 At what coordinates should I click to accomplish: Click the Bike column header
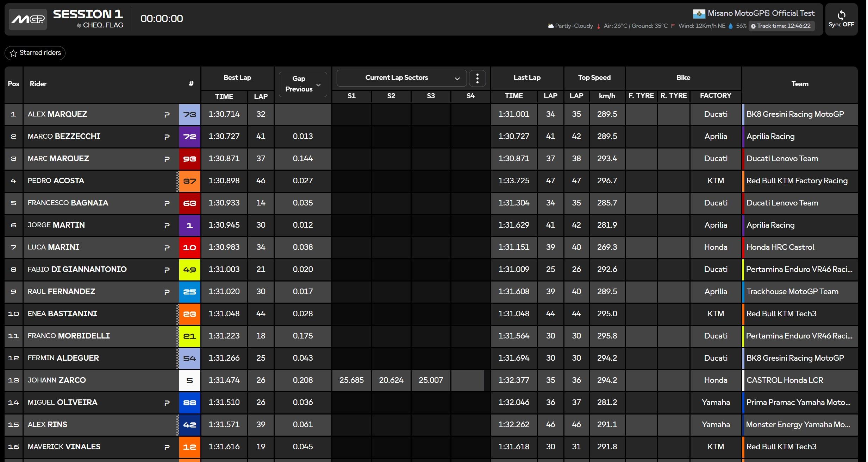pyautogui.click(x=683, y=78)
